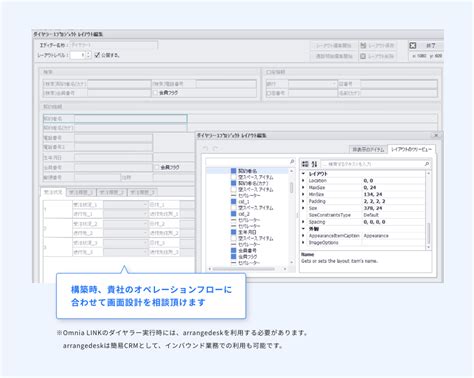Screen dimensions: 474x378
Task: Select 会員番号 label in the layout tree
Action: [247, 250]
